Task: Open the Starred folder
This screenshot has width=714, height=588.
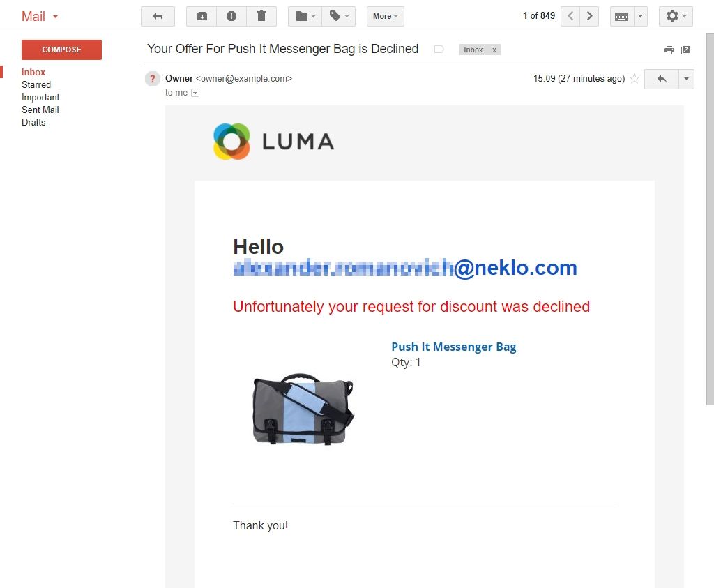Action: pyautogui.click(x=36, y=84)
